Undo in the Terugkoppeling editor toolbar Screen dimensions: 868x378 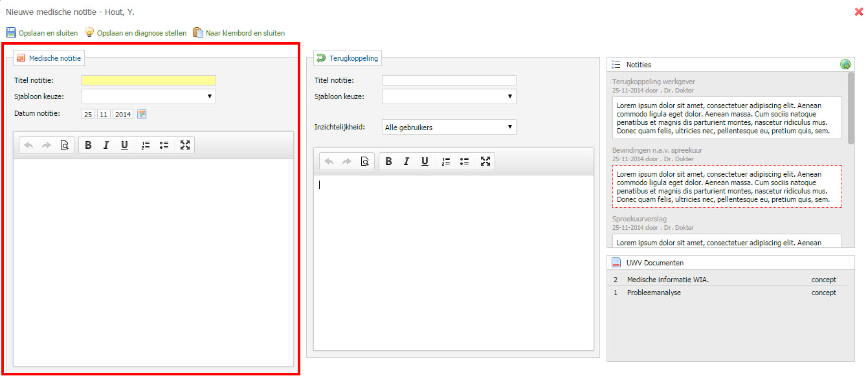point(329,162)
